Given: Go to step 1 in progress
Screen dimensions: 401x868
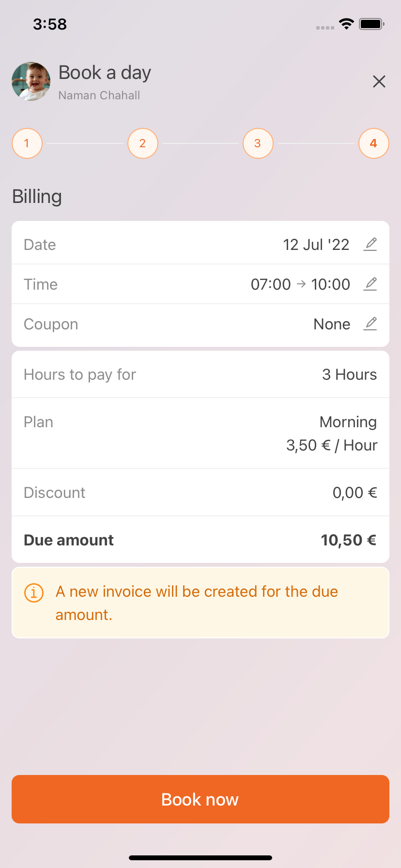Looking at the screenshot, I should tap(27, 143).
